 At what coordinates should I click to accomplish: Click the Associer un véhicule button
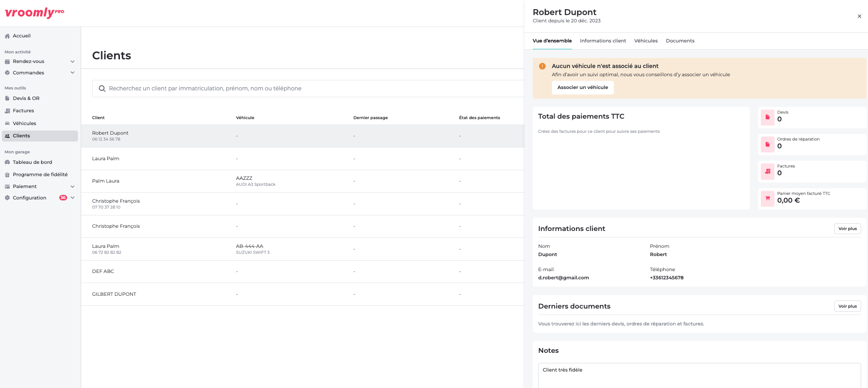[x=582, y=88]
